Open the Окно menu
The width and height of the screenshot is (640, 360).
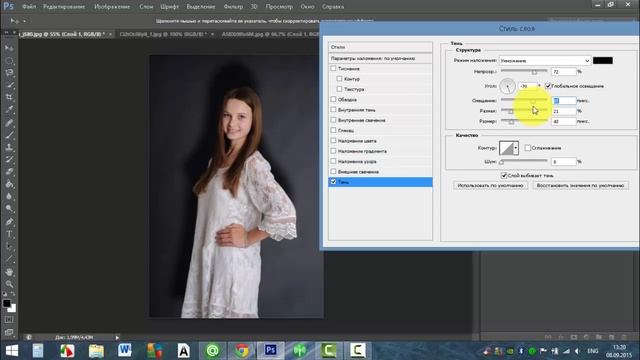tap(307, 7)
